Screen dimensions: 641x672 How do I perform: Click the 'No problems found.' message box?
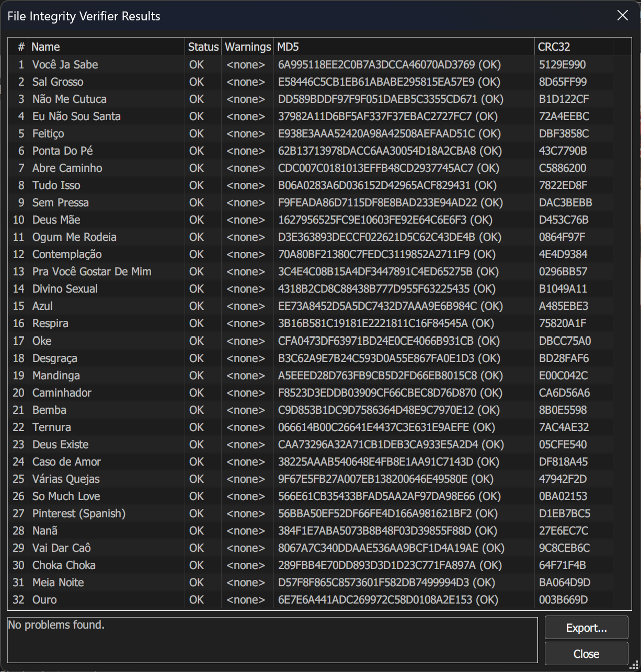coord(272,640)
